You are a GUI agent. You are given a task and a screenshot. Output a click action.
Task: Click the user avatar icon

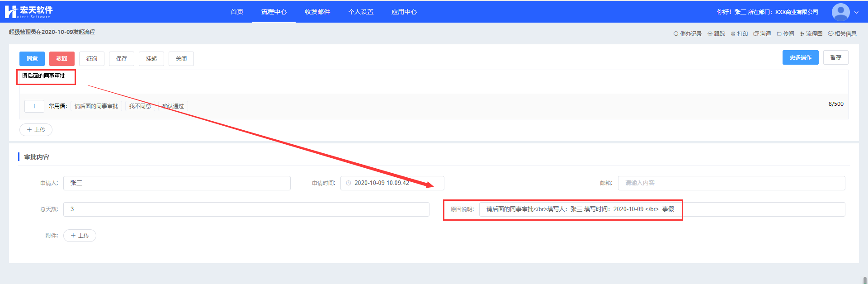pyautogui.click(x=840, y=12)
